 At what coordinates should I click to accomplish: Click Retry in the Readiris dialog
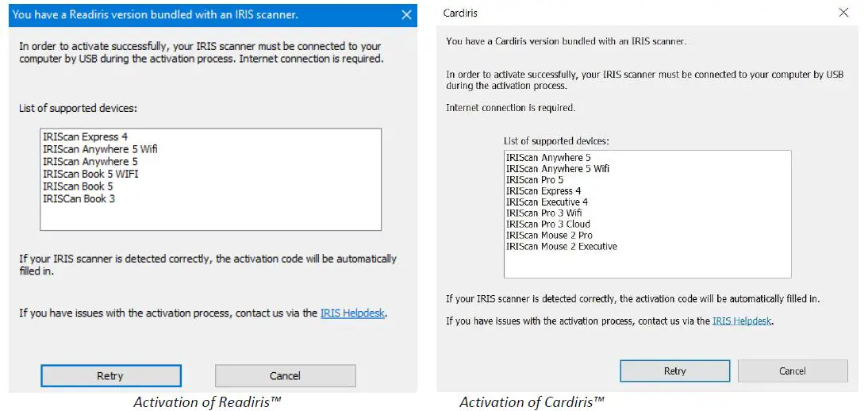(x=110, y=376)
